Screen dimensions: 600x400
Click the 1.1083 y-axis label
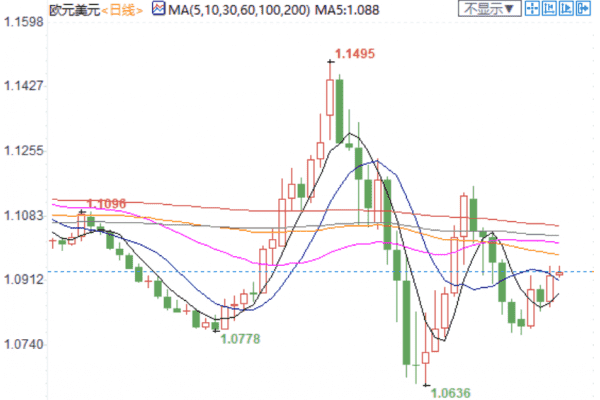[x=24, y=215]
